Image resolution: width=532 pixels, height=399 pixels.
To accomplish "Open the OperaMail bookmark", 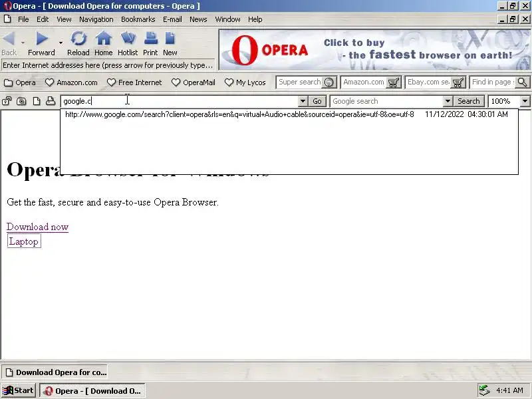I will (194, 82).
